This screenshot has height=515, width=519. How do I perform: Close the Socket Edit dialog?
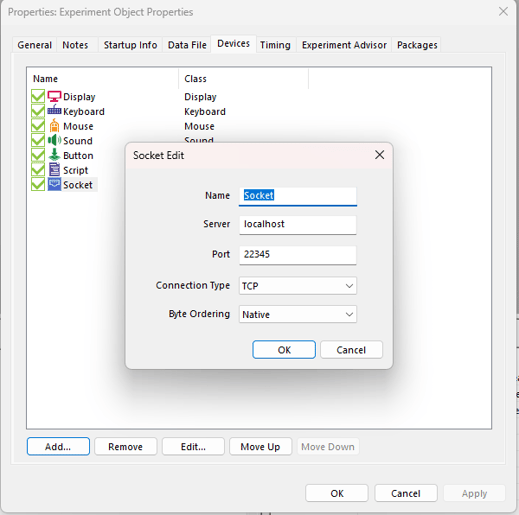pos(379,155)
